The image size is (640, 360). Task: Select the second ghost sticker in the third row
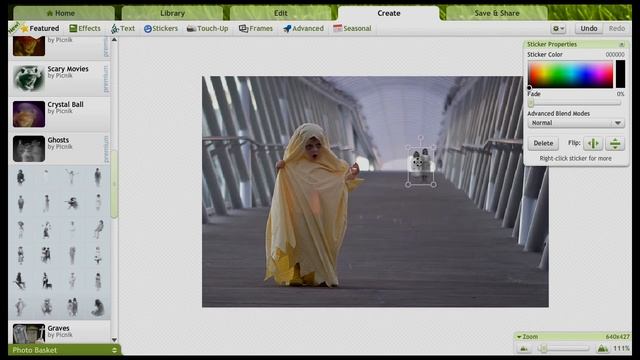(x=46, y=230)
